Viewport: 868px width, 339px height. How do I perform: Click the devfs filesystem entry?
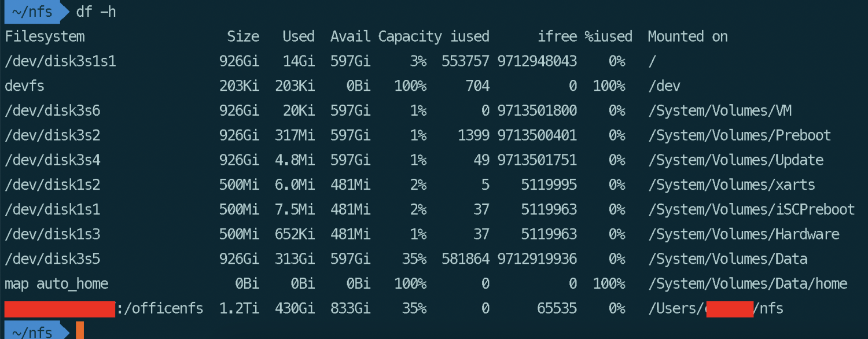point(24,86)
